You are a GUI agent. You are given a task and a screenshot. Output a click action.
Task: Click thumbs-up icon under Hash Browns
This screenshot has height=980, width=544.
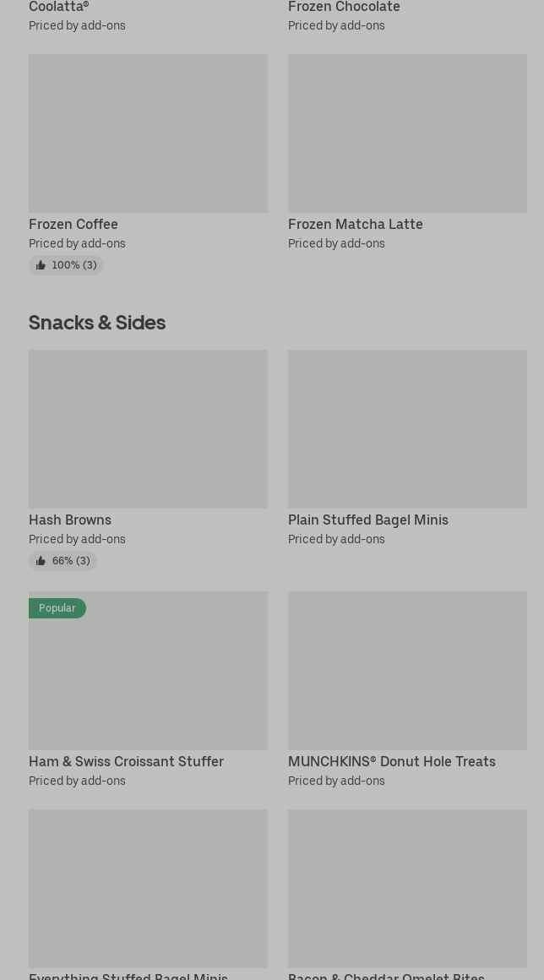tap(41, 561)
